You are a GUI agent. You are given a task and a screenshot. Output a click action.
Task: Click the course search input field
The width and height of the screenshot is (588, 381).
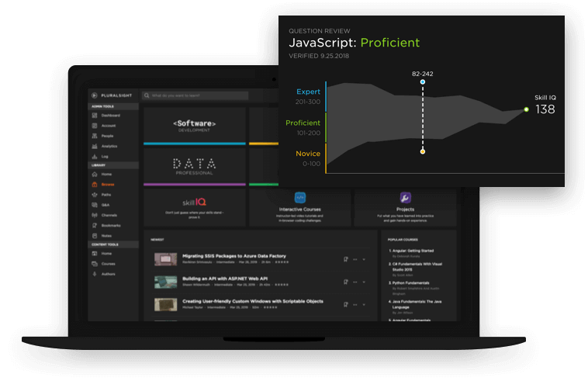click(198, 95)
